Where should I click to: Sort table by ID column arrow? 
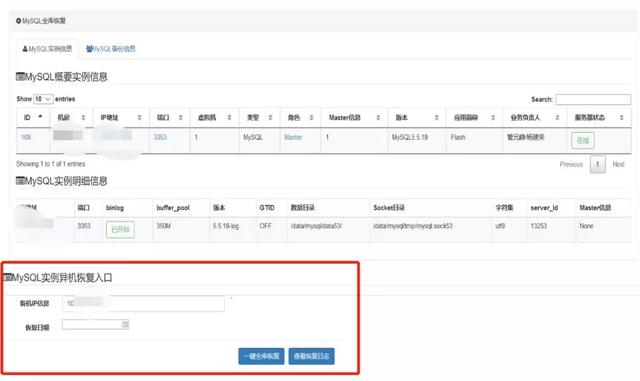tap(40, 117)
